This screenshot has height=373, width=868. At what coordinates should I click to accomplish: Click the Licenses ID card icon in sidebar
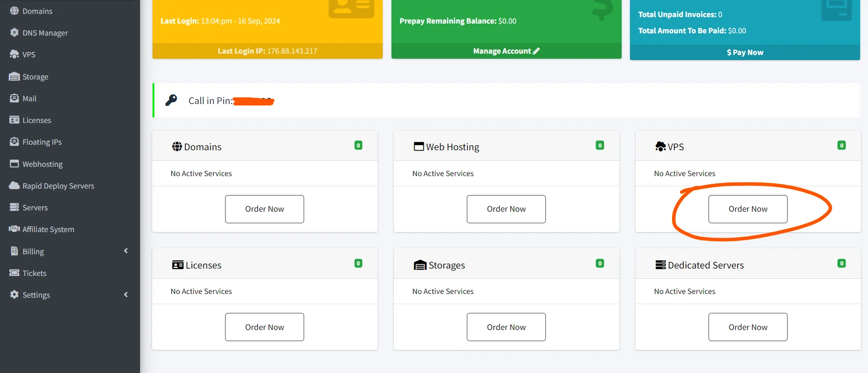click(14, 120)
